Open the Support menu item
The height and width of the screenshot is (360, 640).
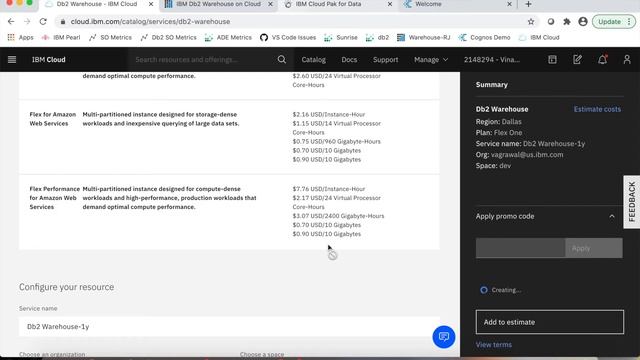coord(385,60)
